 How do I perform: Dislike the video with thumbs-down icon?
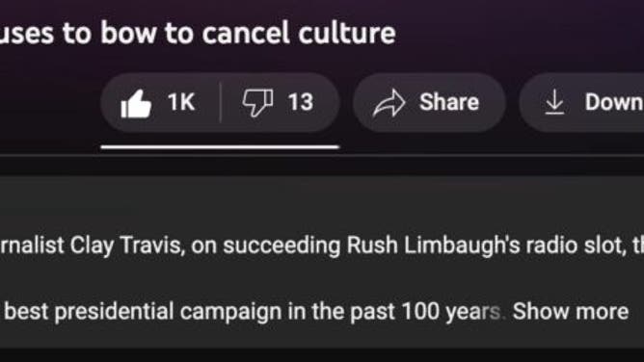pyautogui.click(x=257, y=102)
